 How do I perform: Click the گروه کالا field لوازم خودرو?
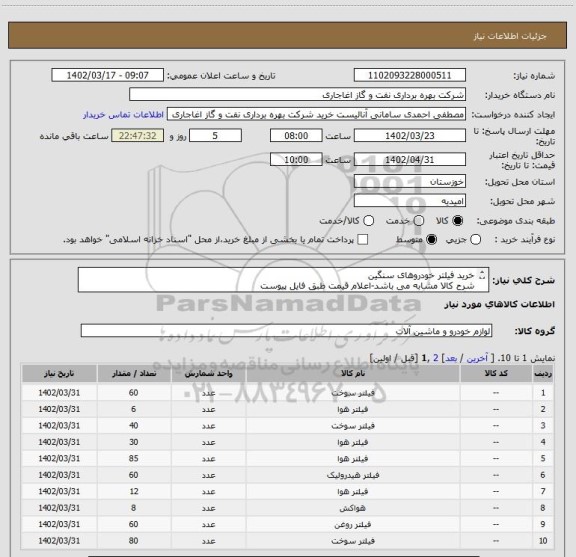pos(286,331)
